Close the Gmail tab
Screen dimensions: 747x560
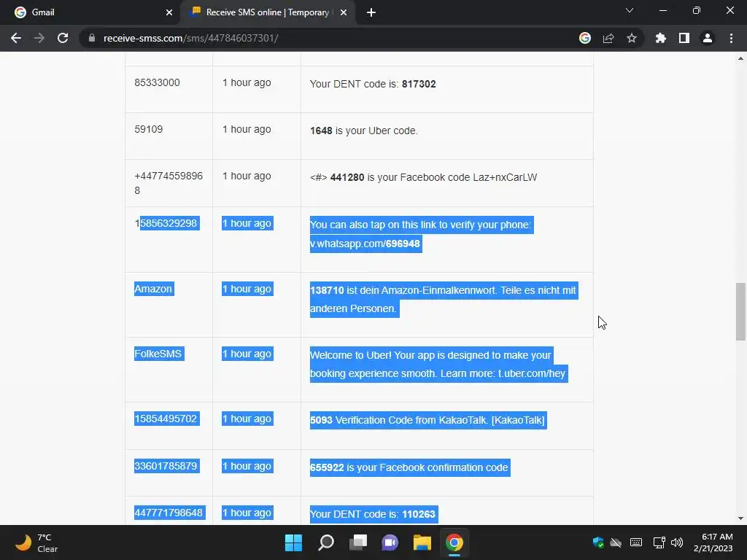pyautogui.click(x=169, y=12)
